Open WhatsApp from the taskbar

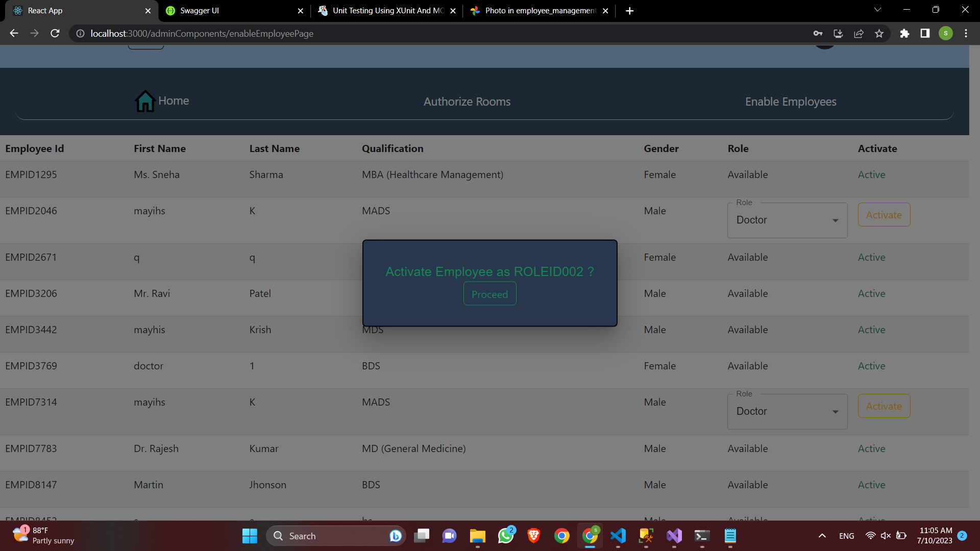[x=505, y=536]
